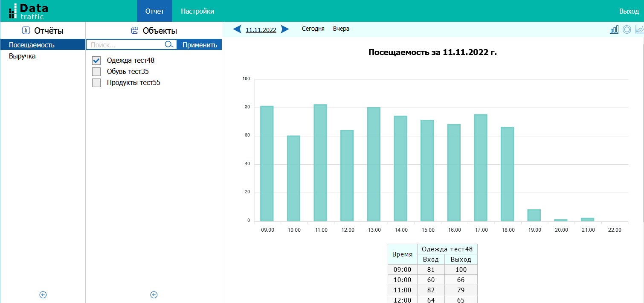
Task: Switch to donut chart view
Action: (627, 29)
